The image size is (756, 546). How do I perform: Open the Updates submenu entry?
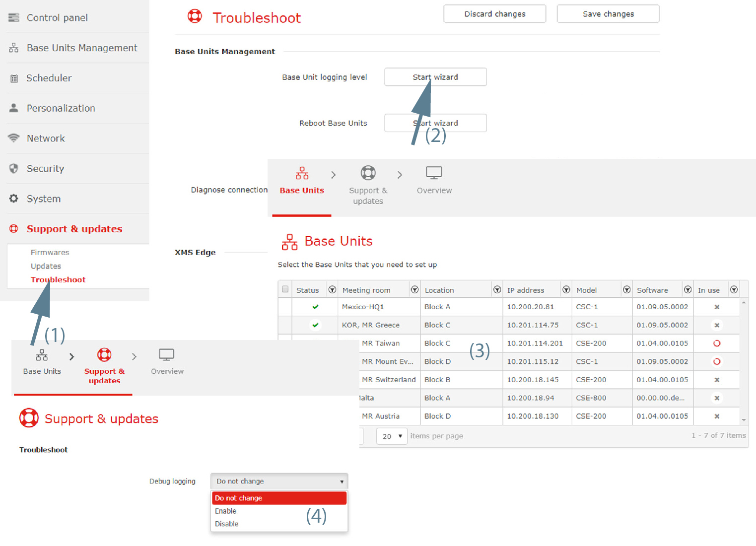[x=46, y=266]
